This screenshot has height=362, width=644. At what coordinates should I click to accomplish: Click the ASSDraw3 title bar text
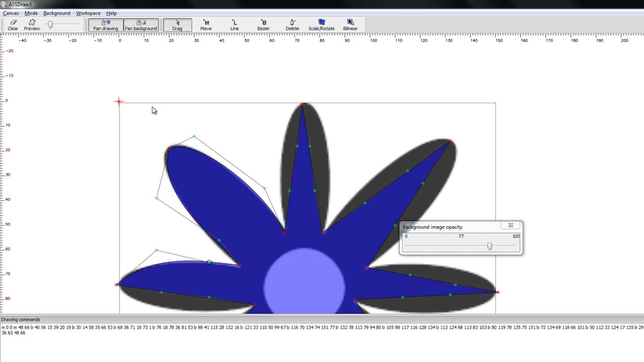tap(20, 5)
